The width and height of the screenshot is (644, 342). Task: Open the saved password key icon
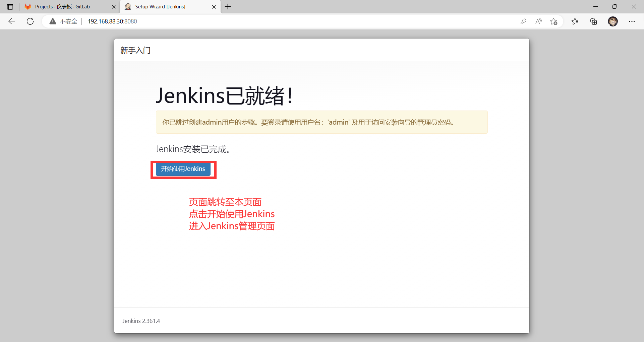point(523,21)
